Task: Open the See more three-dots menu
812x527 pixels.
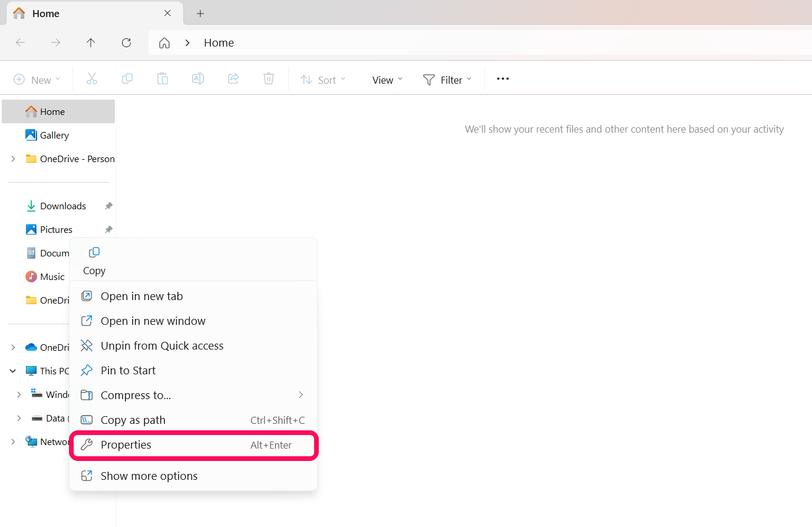Action: (x=503, y=79)
